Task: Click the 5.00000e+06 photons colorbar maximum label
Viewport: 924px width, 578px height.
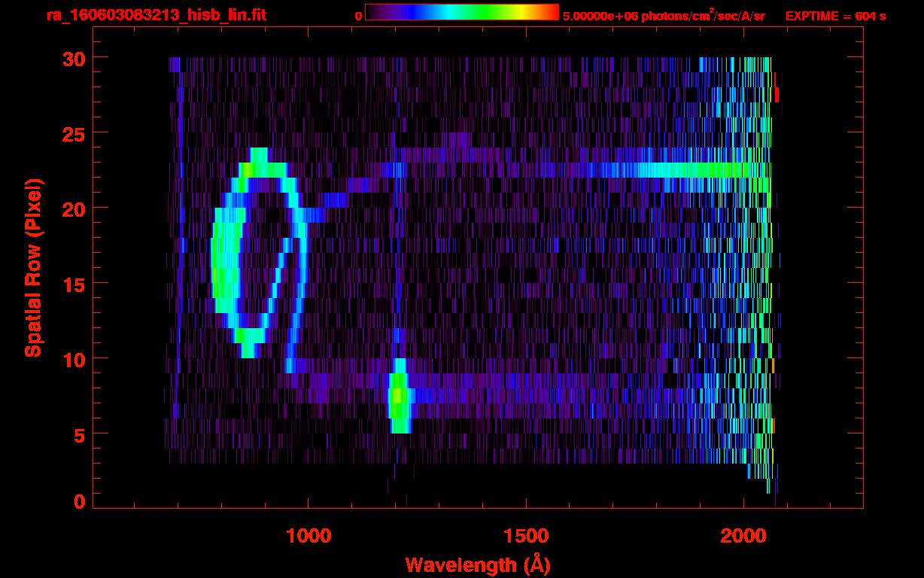Action: [x=664, y=16]
